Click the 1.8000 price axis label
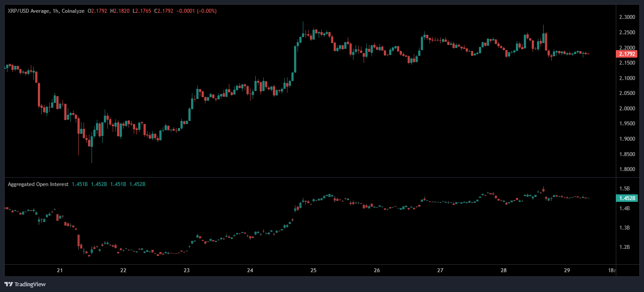This screenshot has height=292, width=644. pyautogui.click(x=627, y=169)
